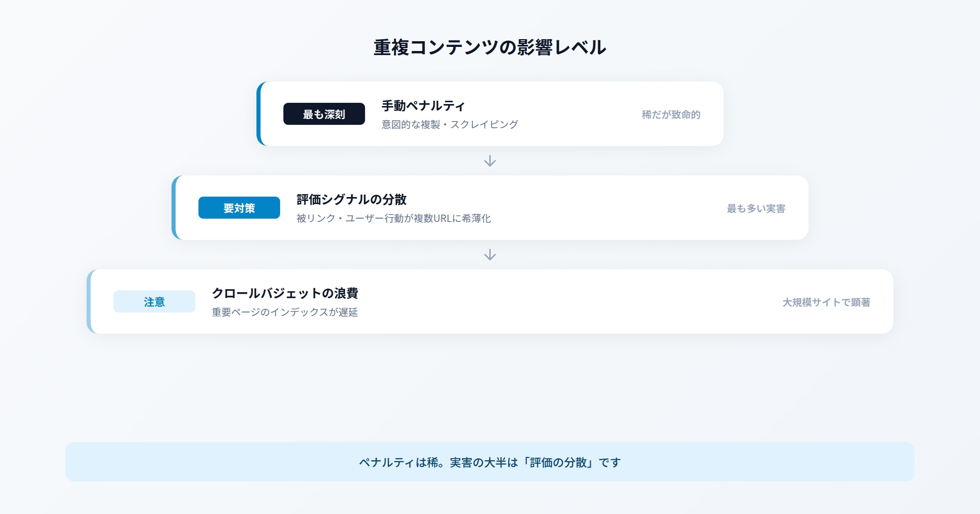Click the 大規模サイトで顕著 note
980x514 pixels.
coord(826,302)
